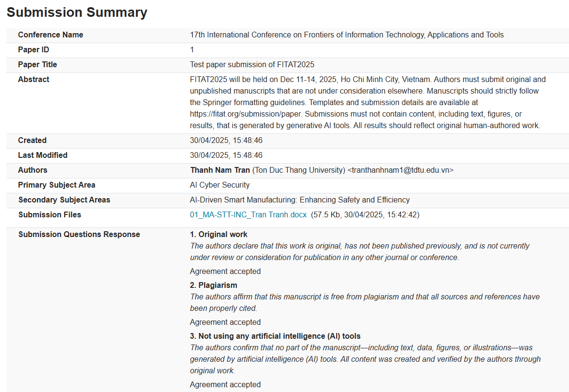Select the conference name '17th International Conference on Frontiers...'
The image size is (569, 392).
(347, 35)
